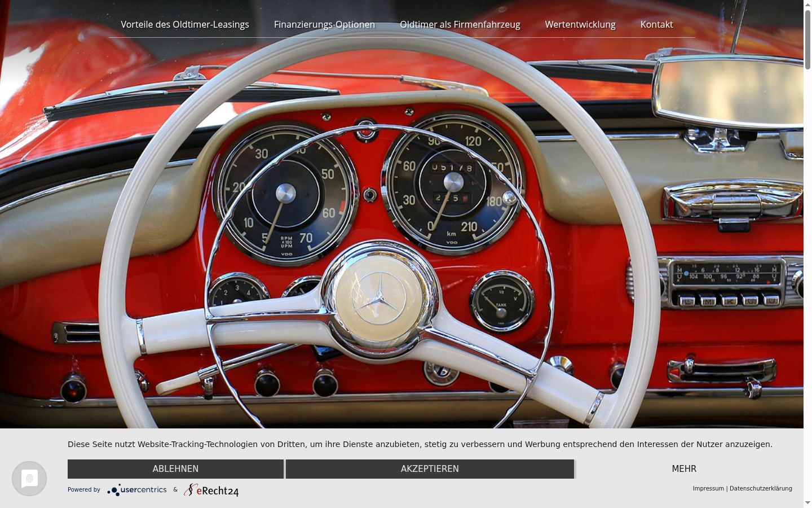Click the eRecht24 logo
Screen dimensions: 812x508
coord(211,490)
